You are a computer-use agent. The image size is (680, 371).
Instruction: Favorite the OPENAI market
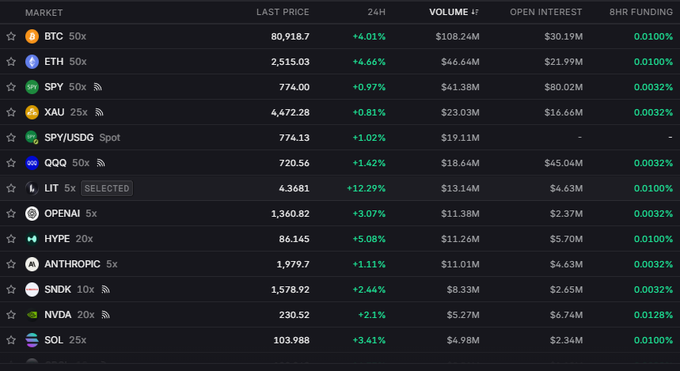(x=11, y=213)
